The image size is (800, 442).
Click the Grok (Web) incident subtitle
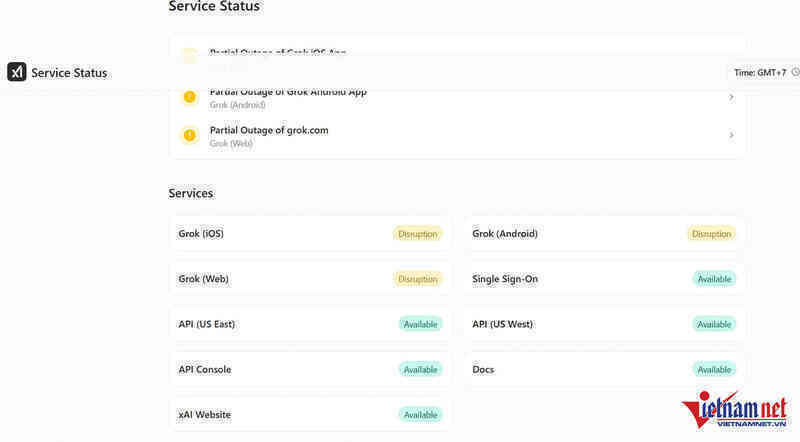[x=231, y=143]
